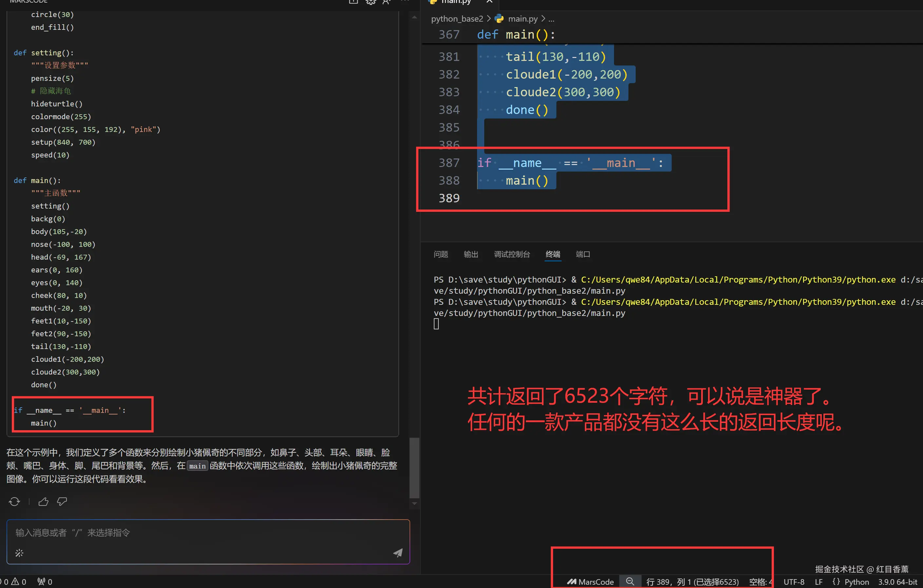923x588 pixels.
Task: Click the regenerate response icon
Action: [x=14, y=502]
